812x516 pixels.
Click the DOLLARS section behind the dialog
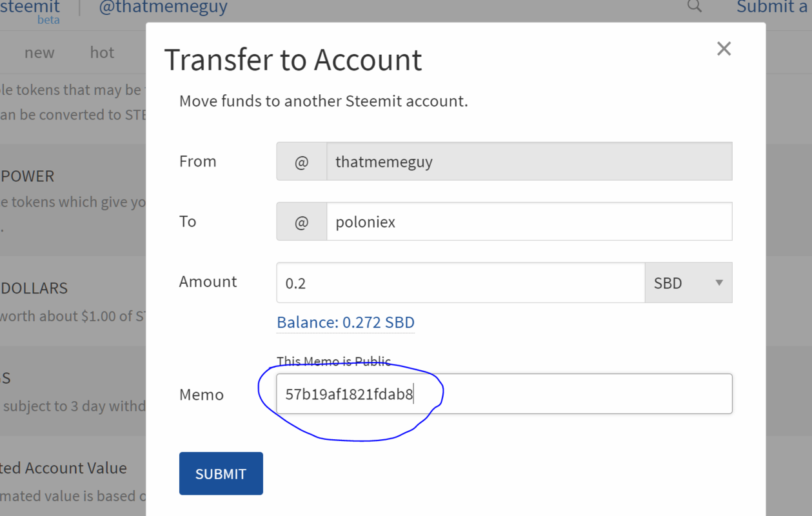(34, 288)
